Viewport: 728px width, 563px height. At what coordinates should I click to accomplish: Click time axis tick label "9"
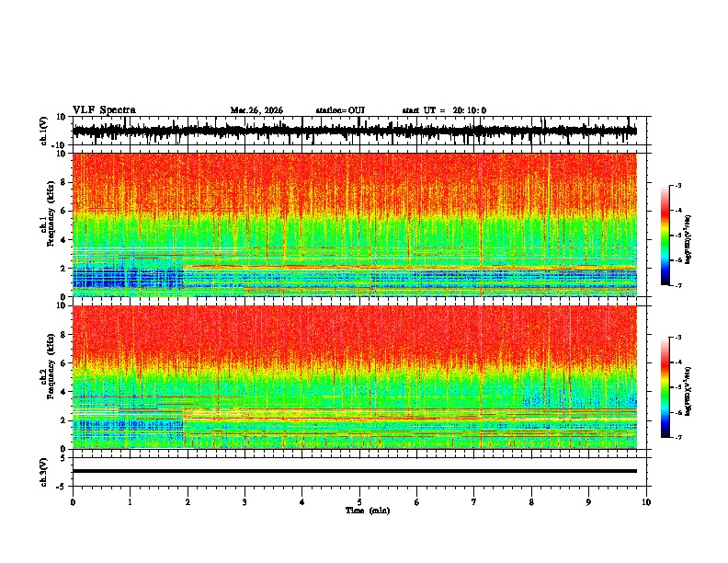click(588, 502)
